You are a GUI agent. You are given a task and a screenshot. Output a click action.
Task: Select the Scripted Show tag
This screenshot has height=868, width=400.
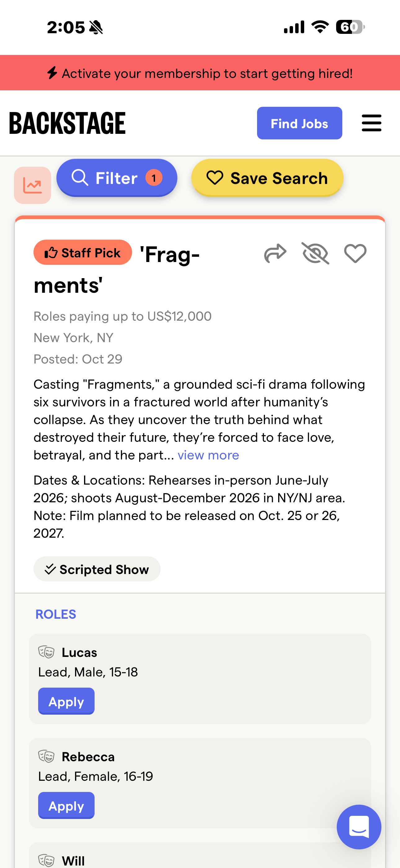97,569
